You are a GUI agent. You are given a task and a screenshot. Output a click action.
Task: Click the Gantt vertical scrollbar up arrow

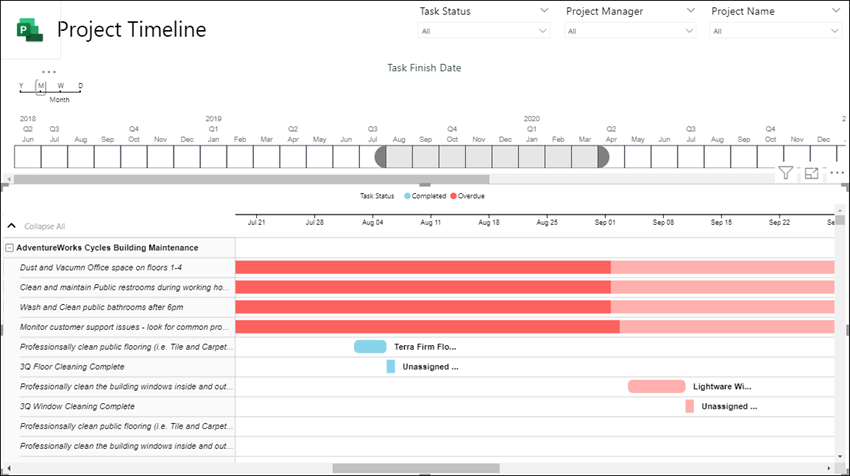[x=840, y=209]
